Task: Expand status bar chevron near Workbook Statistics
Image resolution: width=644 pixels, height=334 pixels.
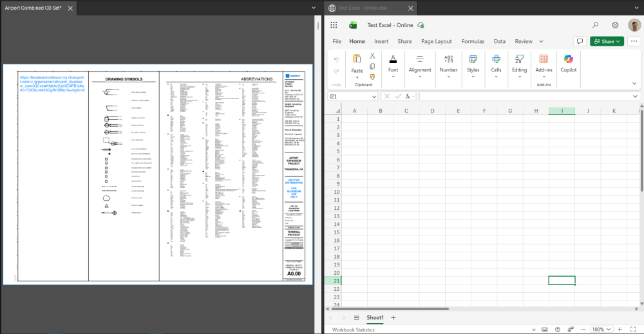Action: coord(533,329)
